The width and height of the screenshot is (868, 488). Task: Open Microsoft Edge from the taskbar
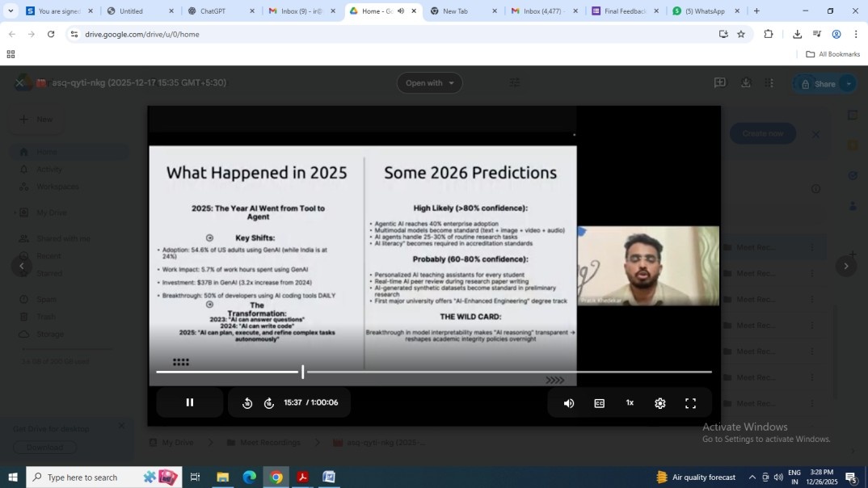(249, 477)
